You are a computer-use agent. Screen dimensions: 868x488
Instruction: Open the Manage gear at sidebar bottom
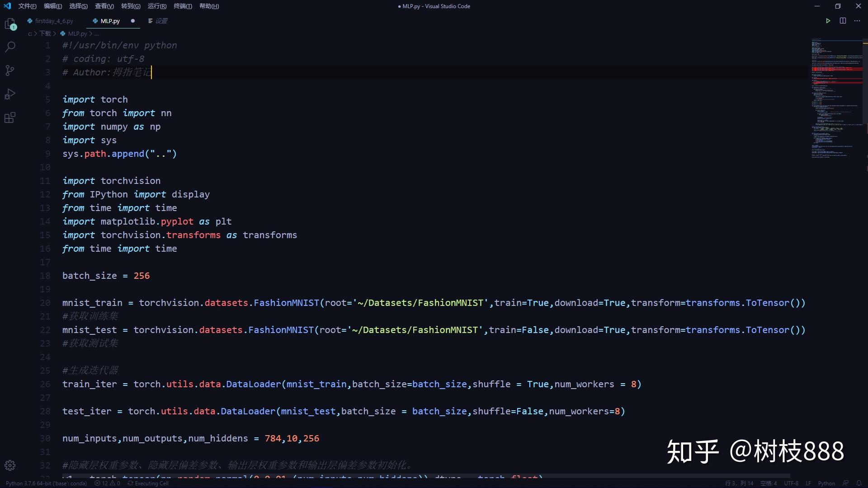click(10, 465)
